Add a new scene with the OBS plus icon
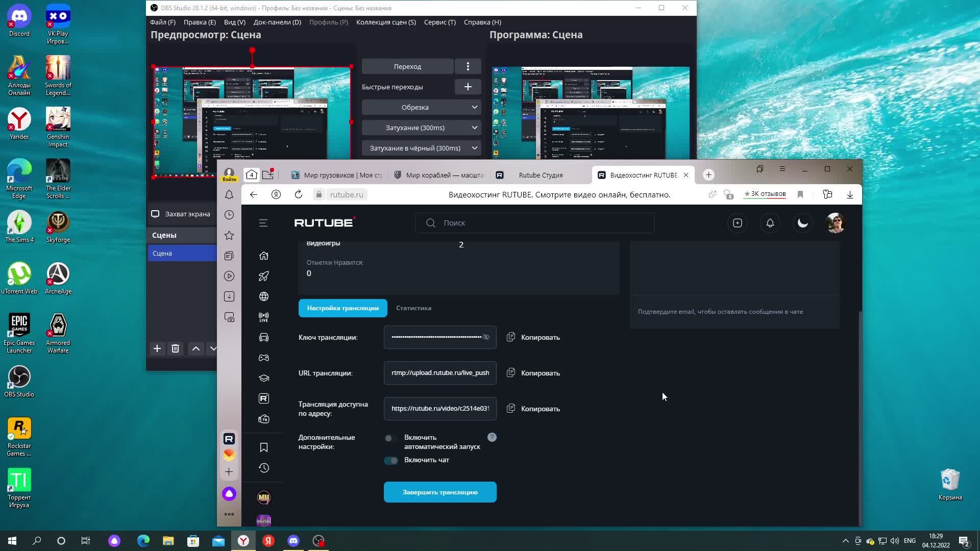The image size is (980, 551). tap(157, 348)
